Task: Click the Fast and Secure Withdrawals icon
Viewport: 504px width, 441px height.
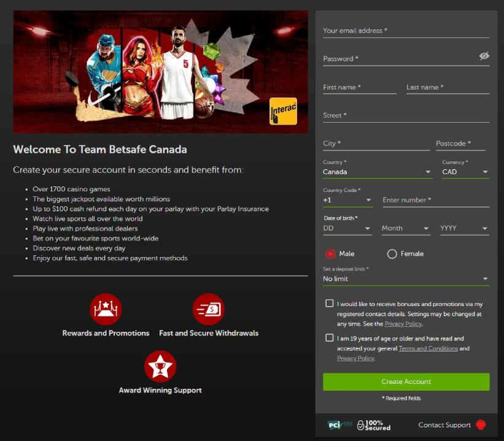Action: [x=209, y=309]
